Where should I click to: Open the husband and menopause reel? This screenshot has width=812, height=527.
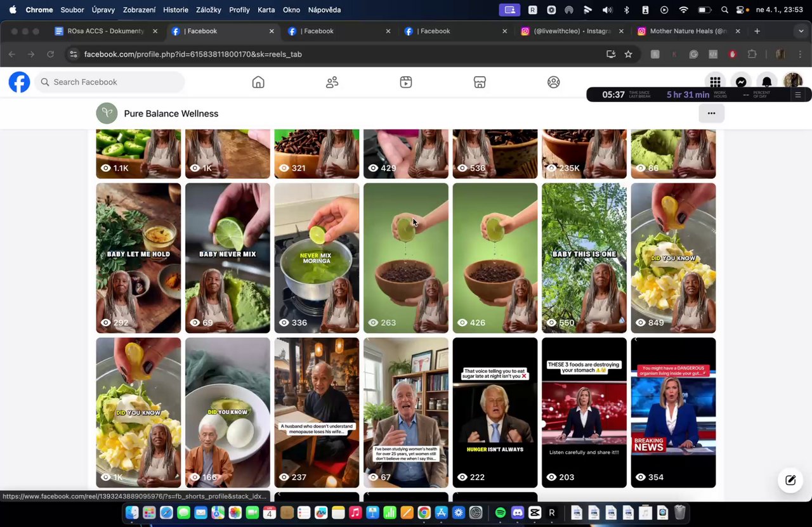(x=317, y=412)
